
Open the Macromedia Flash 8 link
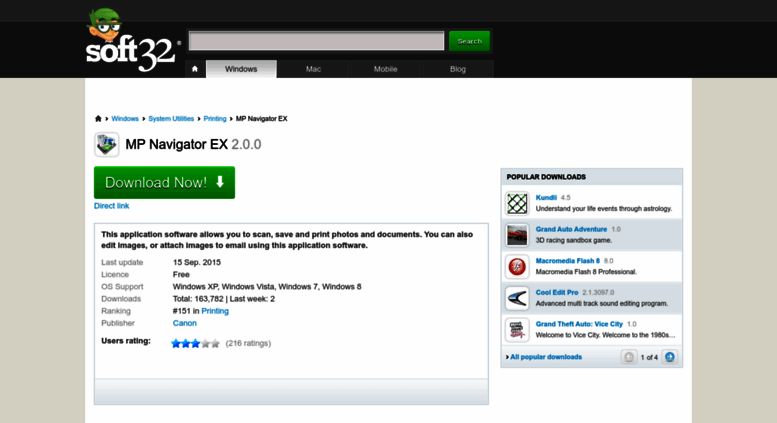567,261
